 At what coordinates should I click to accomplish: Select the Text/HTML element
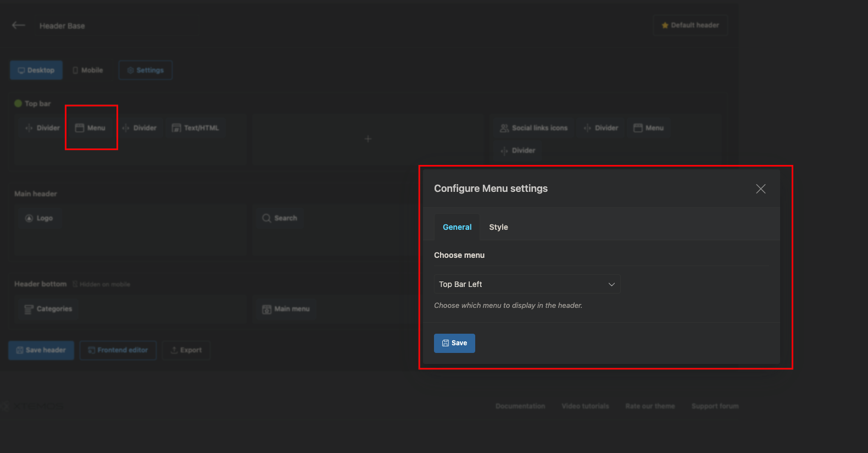coord(196,128)
